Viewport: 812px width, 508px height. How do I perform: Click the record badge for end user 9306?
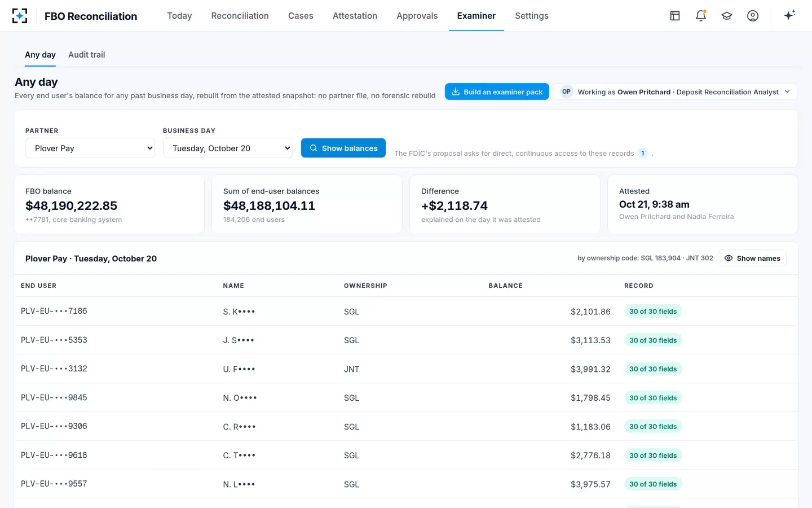tap(653, 427)
